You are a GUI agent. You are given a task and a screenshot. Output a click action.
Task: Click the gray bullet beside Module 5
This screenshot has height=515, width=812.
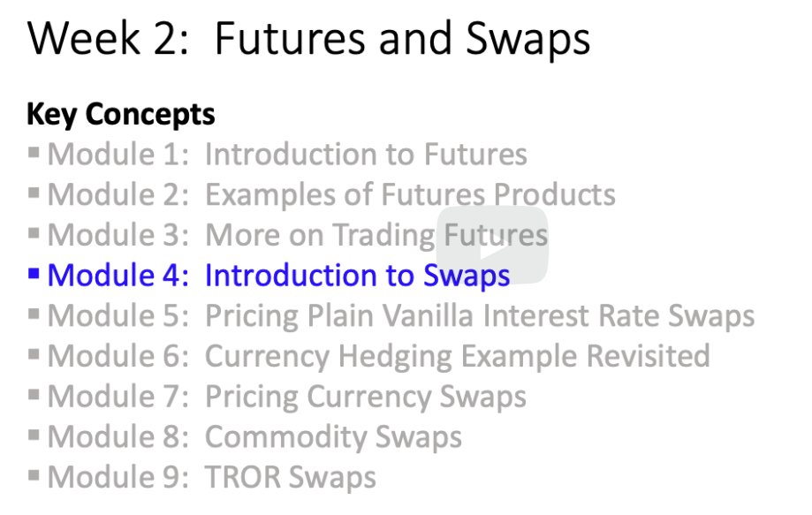(34, 314)
